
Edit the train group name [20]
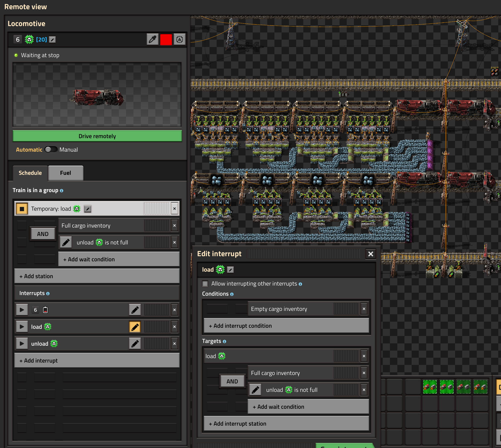pos(52,39)
